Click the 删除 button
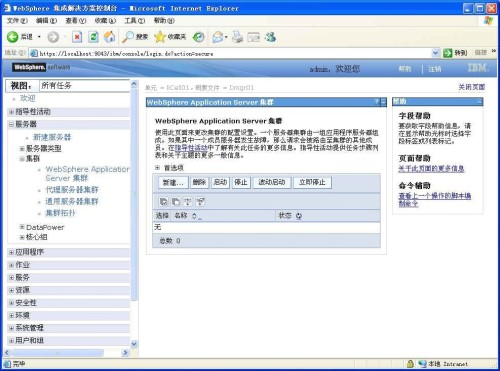 click(199, 183)
